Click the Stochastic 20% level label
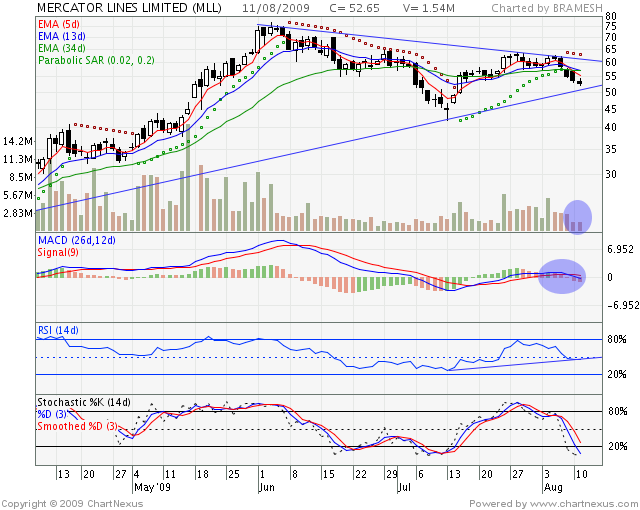 click(618, 446)
